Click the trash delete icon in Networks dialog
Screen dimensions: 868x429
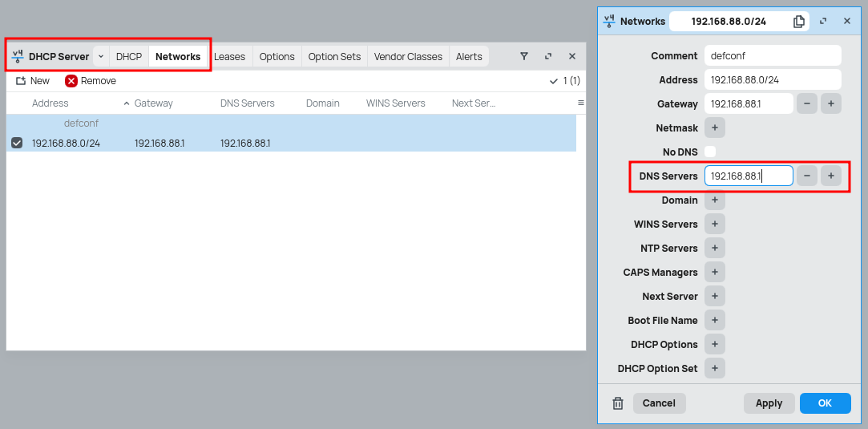point(618,403)
